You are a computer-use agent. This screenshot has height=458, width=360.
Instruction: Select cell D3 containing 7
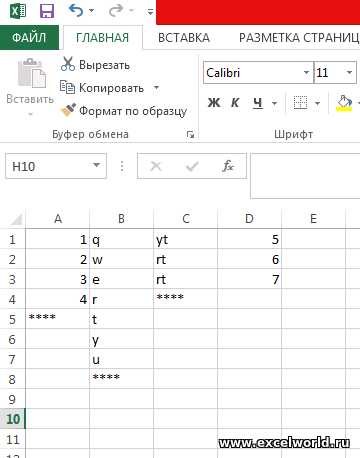pos(250,279)
